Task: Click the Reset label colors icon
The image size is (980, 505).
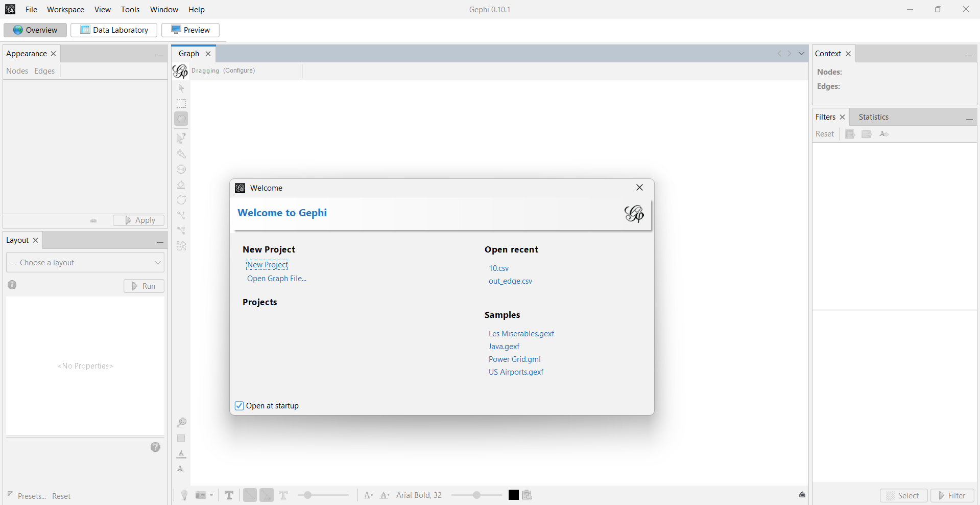Action: tap(181, 454)
